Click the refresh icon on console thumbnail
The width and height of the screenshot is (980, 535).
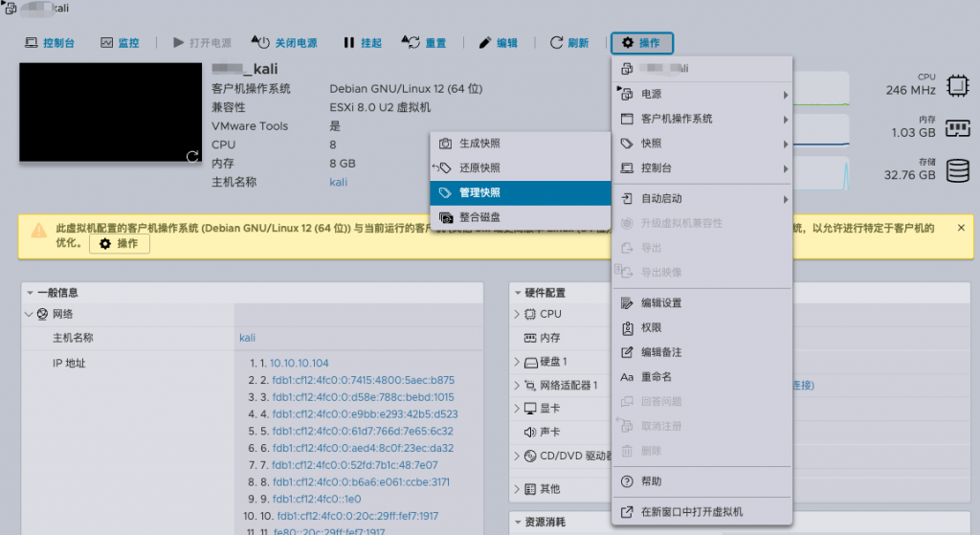192,156
